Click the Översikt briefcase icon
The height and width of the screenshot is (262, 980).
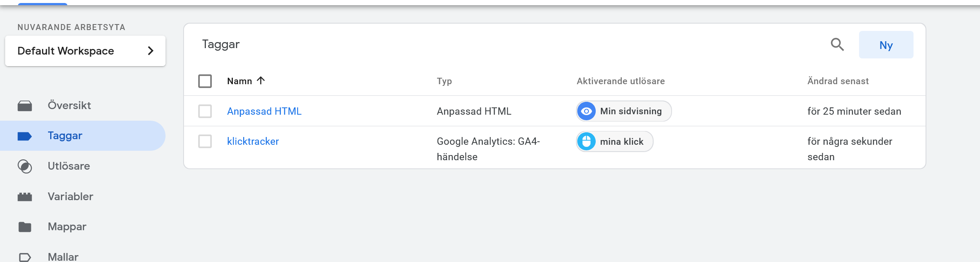(x=25, y=106)
